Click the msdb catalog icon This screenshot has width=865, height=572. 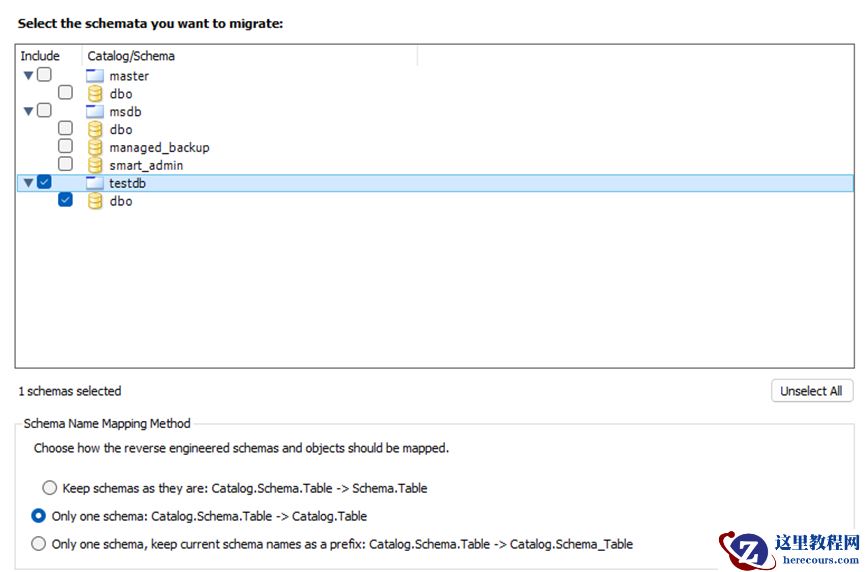(95, 112)
